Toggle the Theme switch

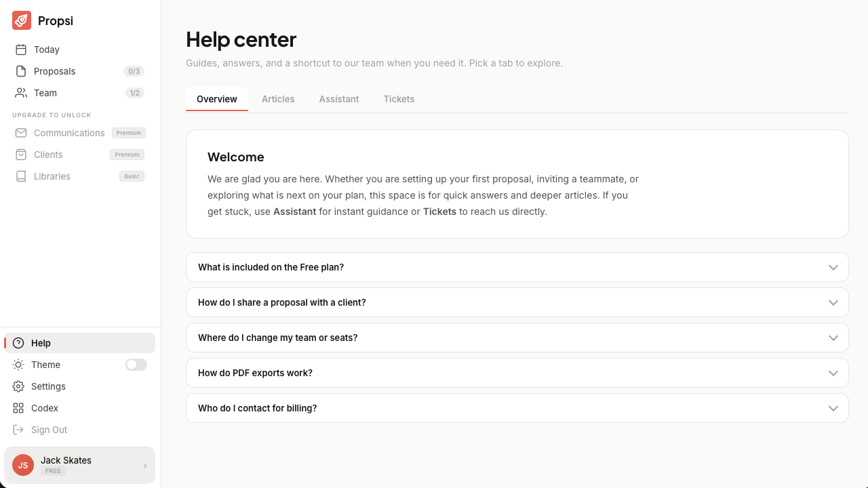click(136, 365)
